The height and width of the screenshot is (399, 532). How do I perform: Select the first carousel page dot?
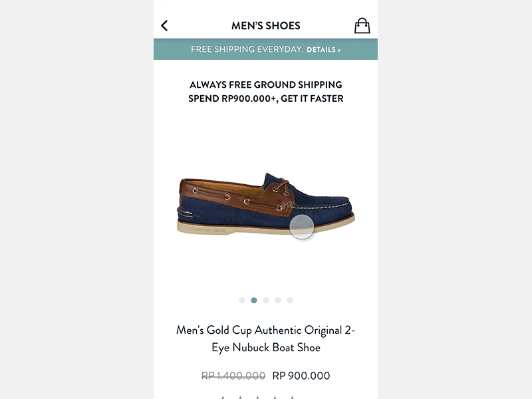pyautogui.click(x=242, y=301)
